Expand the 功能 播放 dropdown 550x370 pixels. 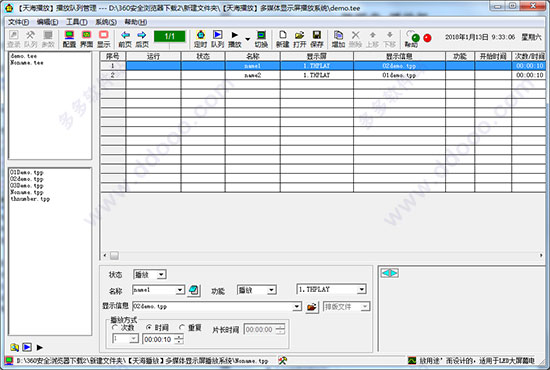(x=271, y=290)
